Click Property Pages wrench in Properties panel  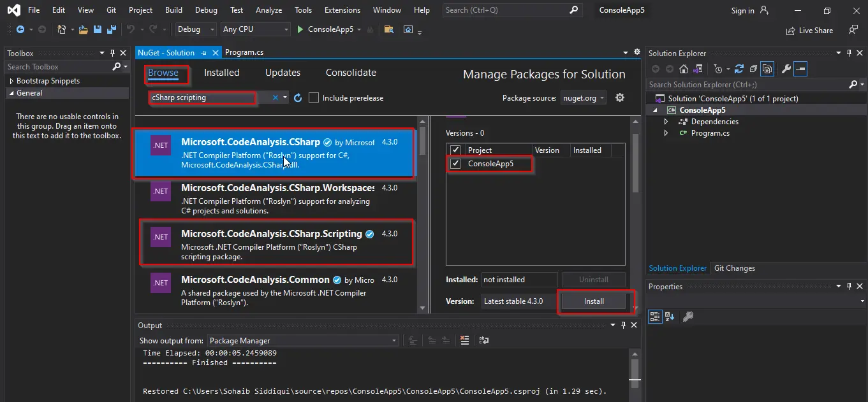click(x=688, y=316)
